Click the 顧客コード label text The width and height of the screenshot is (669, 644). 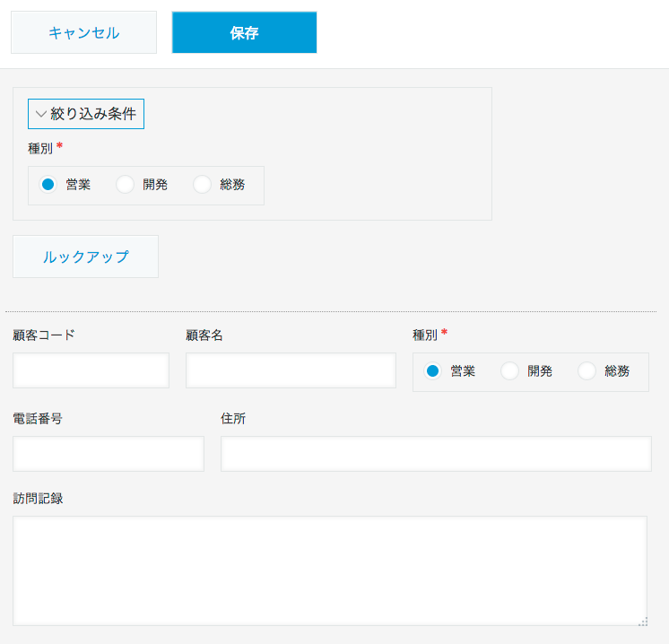tap(44, 335)
